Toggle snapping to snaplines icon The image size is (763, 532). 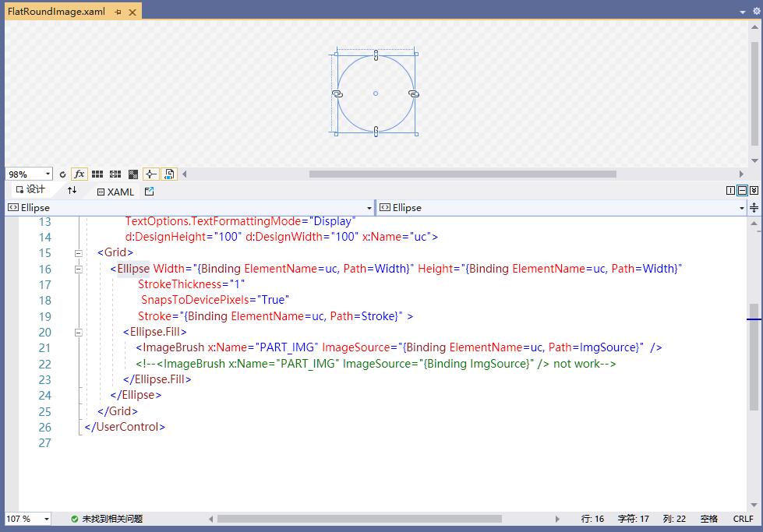coord(151,174)
